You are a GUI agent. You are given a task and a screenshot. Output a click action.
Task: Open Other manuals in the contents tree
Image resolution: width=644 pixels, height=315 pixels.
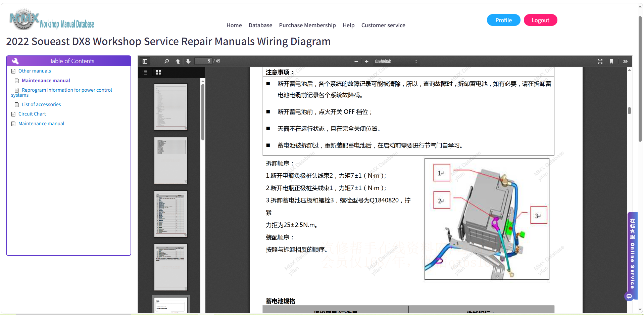35,71
